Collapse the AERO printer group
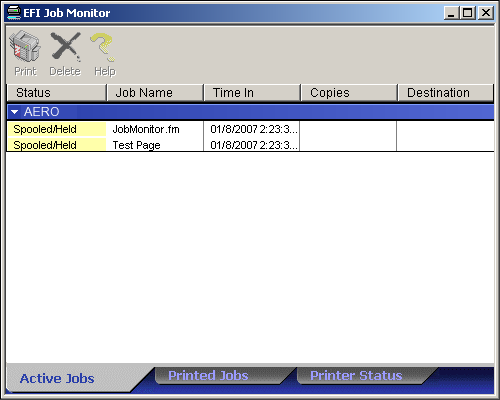Image resolution: width=500 pixels, height=400 pixels. (14, 112)
